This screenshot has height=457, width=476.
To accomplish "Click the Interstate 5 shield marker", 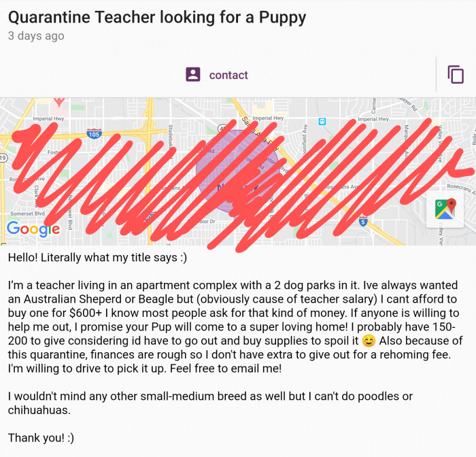I will 363,221.
